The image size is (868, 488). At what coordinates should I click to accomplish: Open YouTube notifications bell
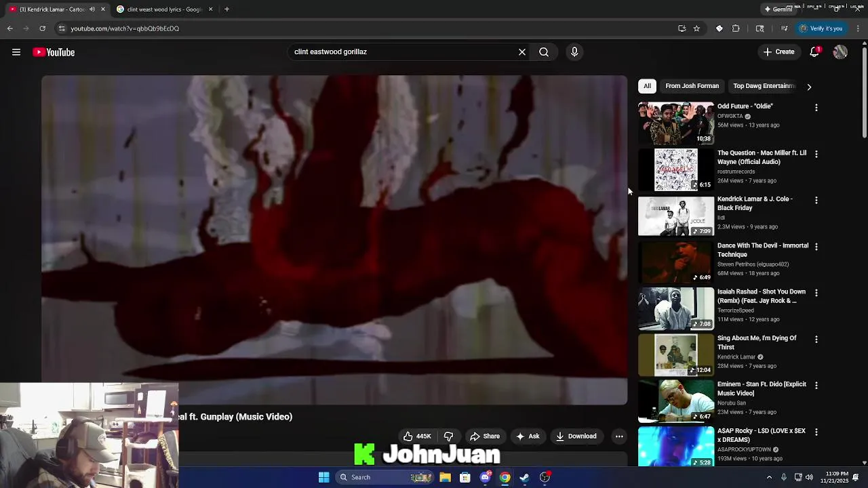coord(815,52)
